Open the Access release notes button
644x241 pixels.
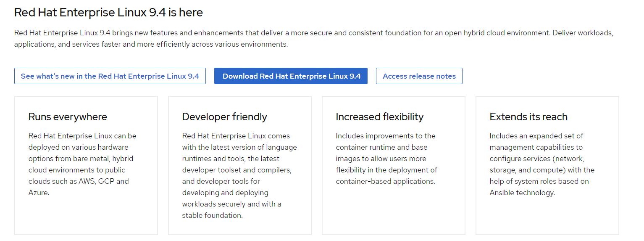tap(419, 76)
